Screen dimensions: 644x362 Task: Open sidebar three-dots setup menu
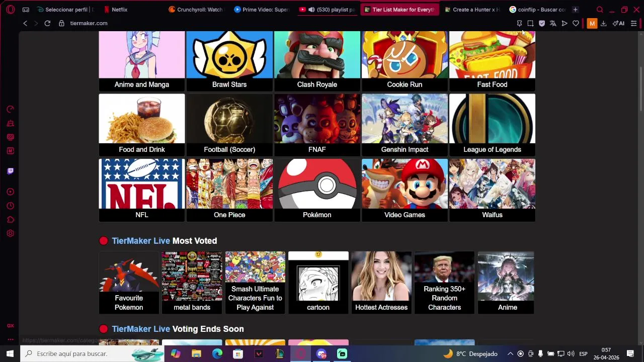tap(10, 339)
